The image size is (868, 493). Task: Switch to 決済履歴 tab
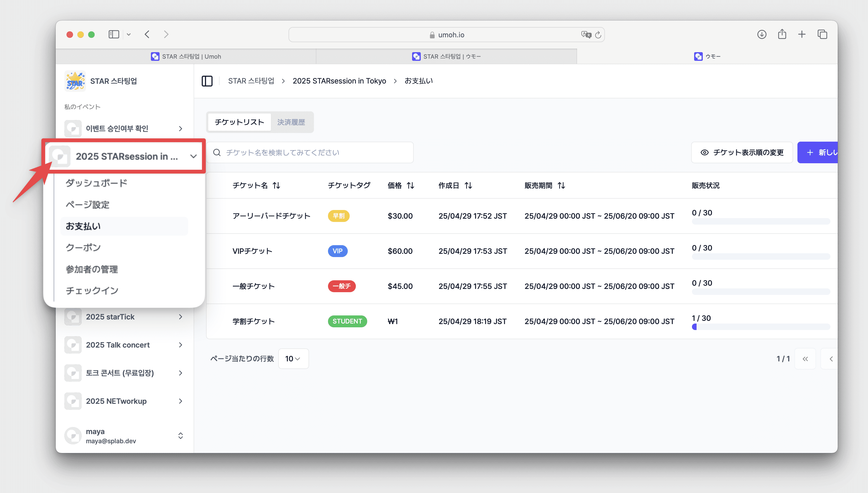coord(291,122)
